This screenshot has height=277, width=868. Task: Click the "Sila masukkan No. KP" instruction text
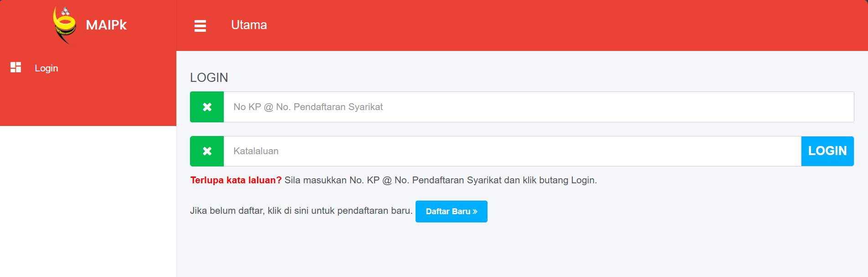pos(440,180)
